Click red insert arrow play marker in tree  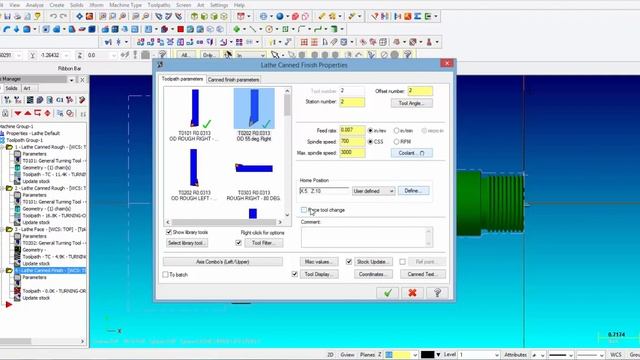(x=9, y=304)
